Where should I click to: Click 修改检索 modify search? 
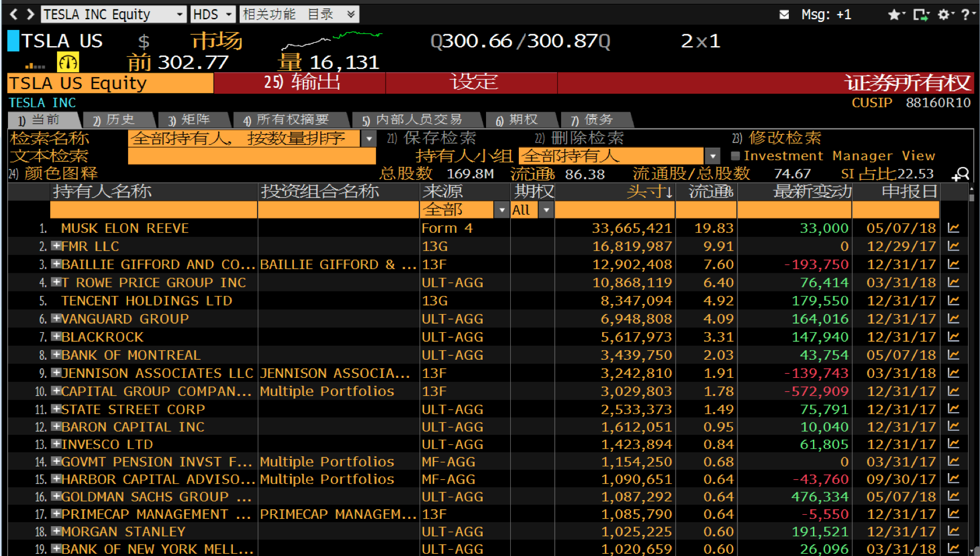tap(776, 139)
